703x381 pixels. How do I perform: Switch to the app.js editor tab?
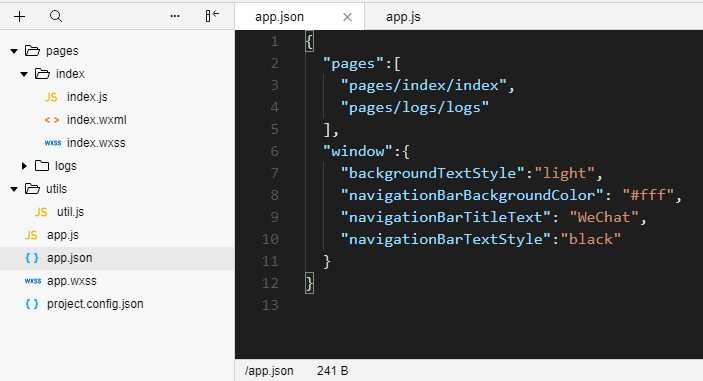(x=403, y=17)
